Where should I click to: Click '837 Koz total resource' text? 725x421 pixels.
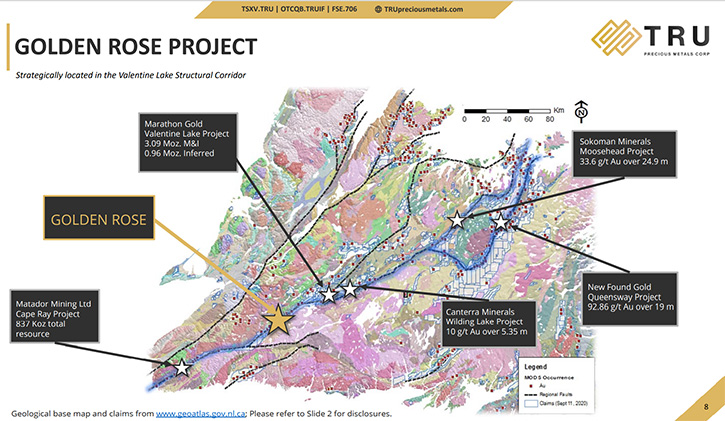40,329
